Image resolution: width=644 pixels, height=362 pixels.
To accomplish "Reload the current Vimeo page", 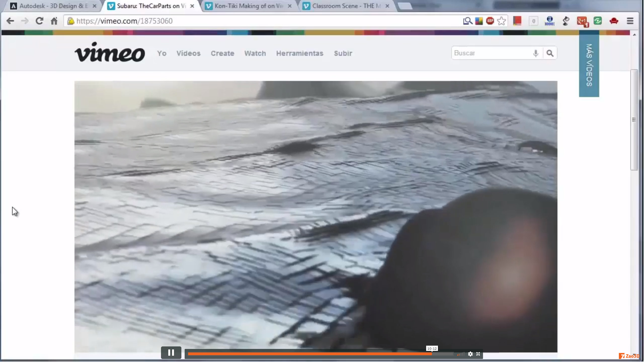I will click(x=39, y=21).
